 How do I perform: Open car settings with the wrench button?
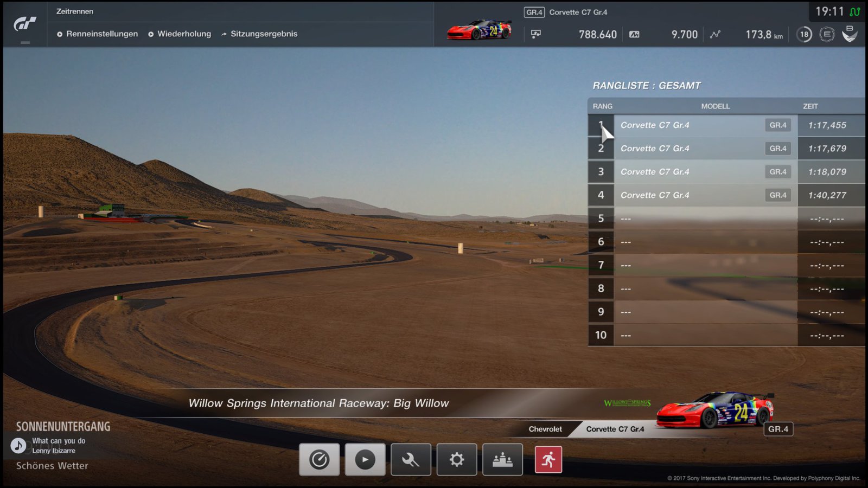point(411,459)
